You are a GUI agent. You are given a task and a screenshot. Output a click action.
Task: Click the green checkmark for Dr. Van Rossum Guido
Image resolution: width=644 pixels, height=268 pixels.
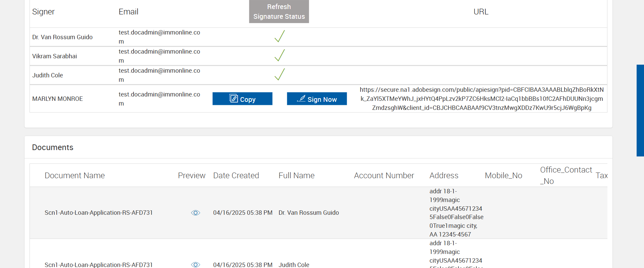point(279,36)
